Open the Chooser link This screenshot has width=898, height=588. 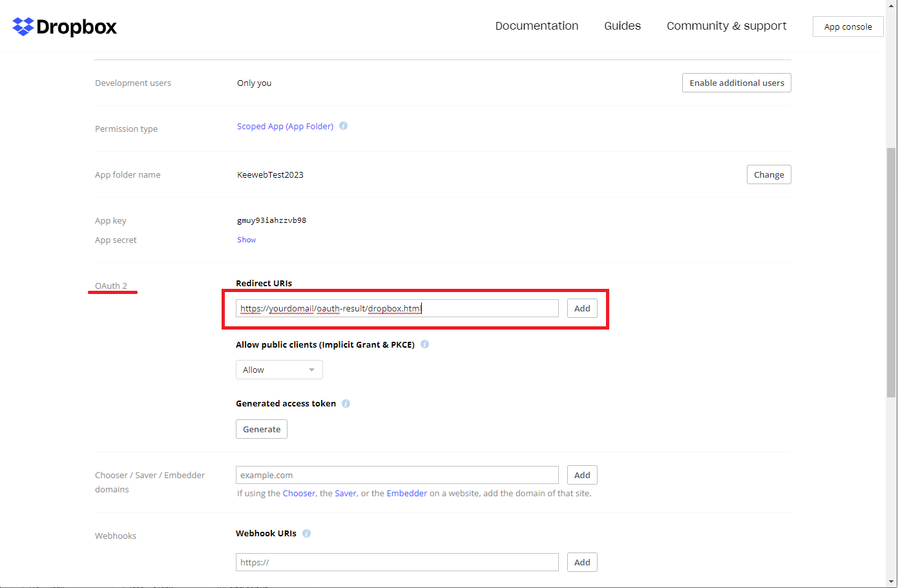[299, 493]
